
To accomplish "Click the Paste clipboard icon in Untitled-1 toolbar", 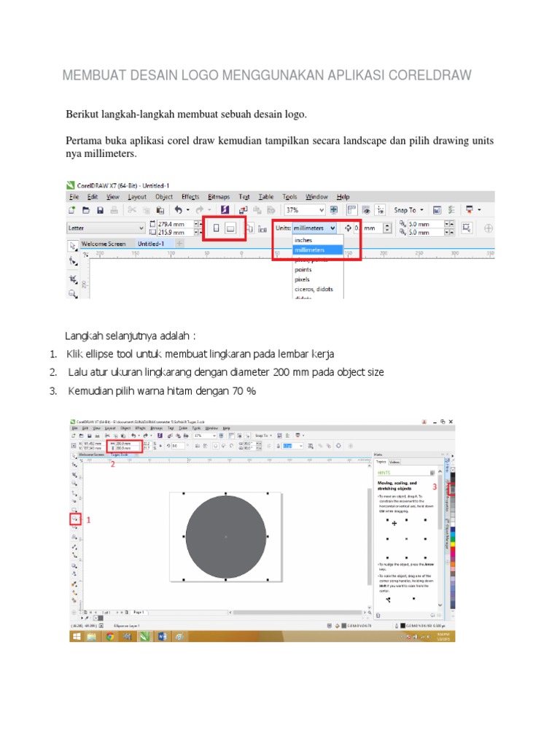I will pyautogui.click(x=160, y=210).
